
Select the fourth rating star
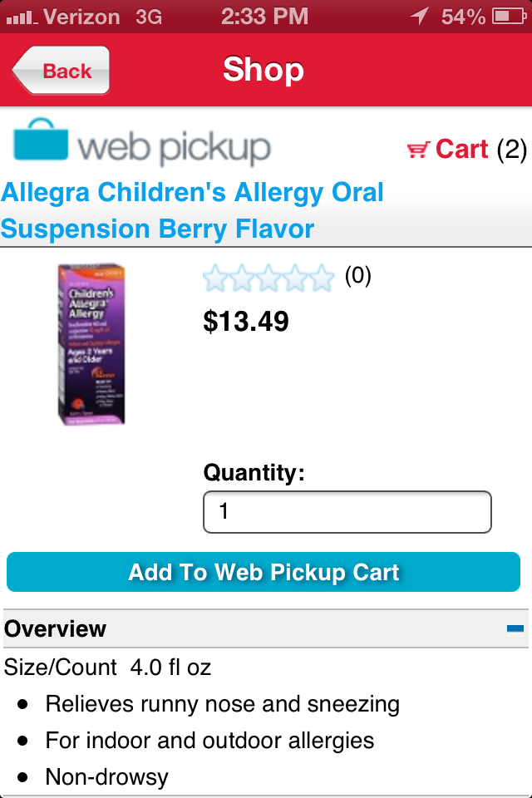coord(295,278)
